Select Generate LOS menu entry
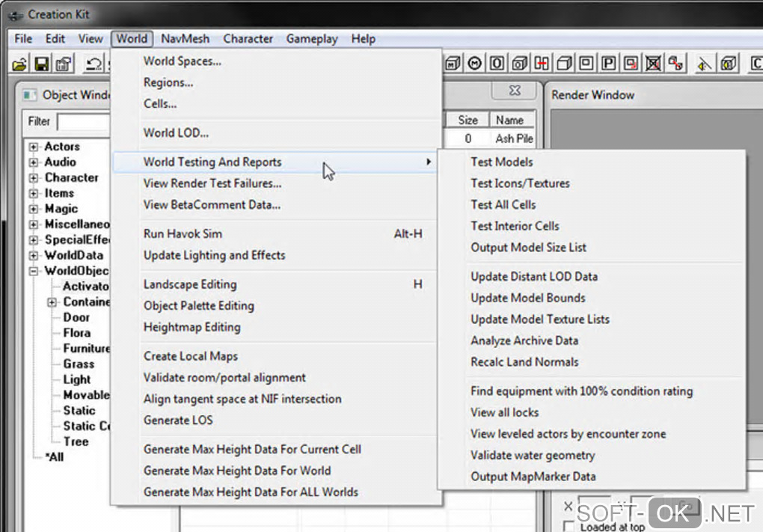 pyautogui.click(x=276, y=421)
